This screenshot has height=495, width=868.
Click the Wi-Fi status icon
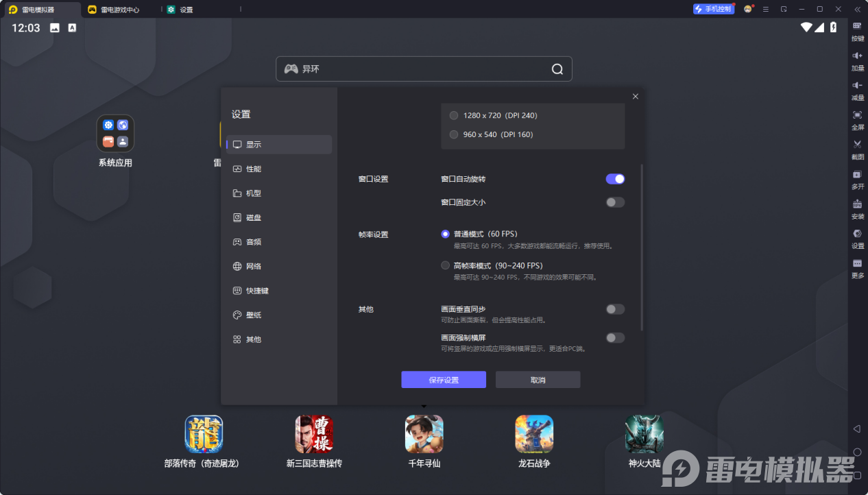(x=806, y=27)
